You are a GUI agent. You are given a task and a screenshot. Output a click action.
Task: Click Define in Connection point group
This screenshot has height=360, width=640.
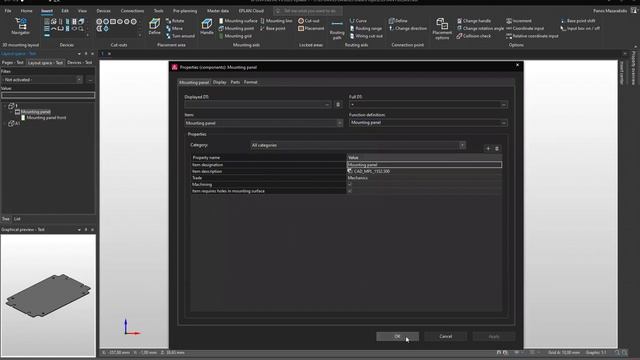[x=398, y=20]
